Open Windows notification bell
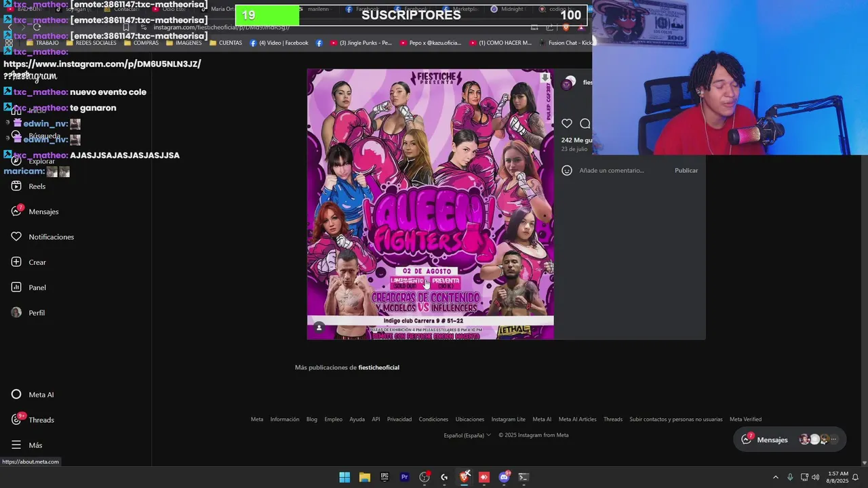Image resolution: width=868 pixels, height=488 pixels. point(855,477)
